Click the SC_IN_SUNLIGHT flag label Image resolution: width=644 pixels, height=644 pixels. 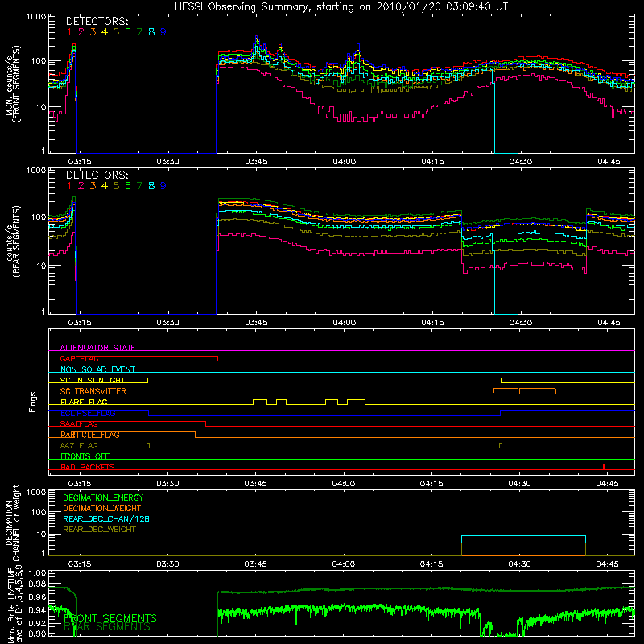point(93,380)
